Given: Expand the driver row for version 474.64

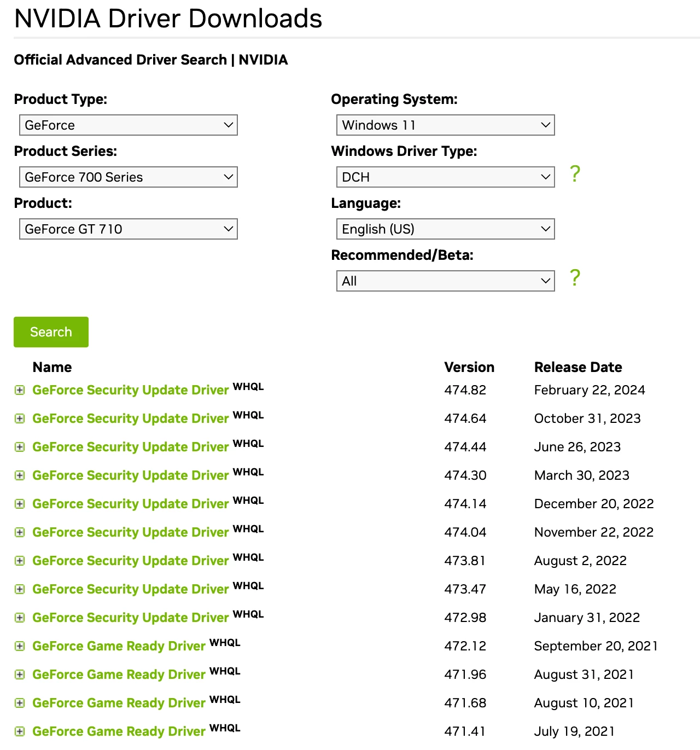Looking at the screenshot, I should click(20, 418).
